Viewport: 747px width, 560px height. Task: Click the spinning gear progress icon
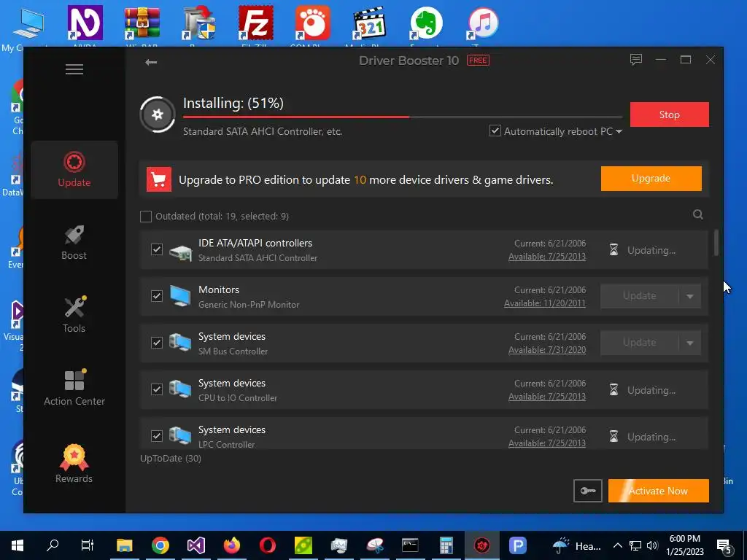158,114
